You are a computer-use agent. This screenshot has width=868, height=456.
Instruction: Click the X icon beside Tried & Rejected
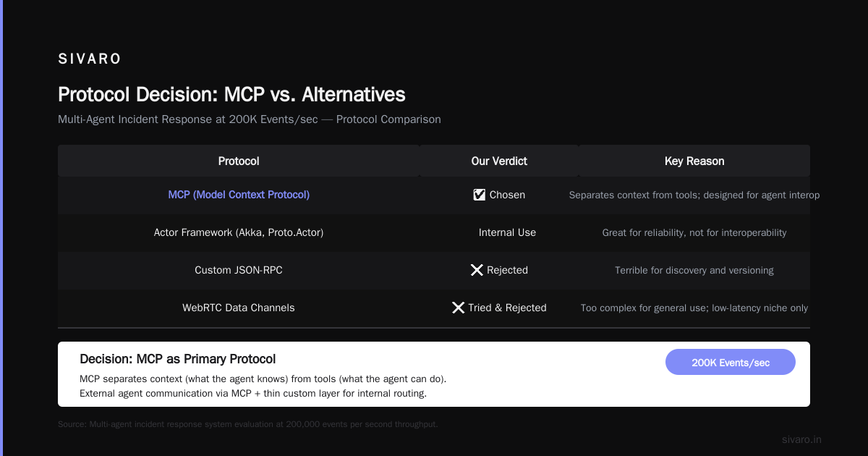(458, 308)
